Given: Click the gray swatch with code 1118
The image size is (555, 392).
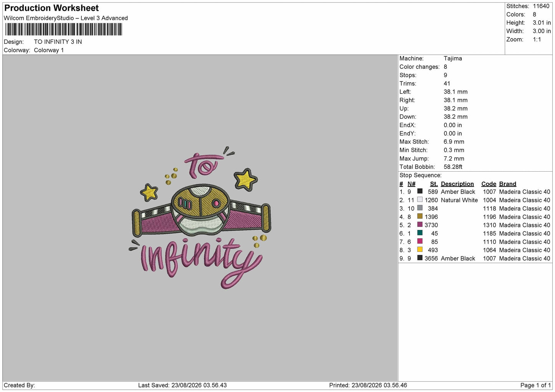Looking at the screenshot, I should [420, 208].
